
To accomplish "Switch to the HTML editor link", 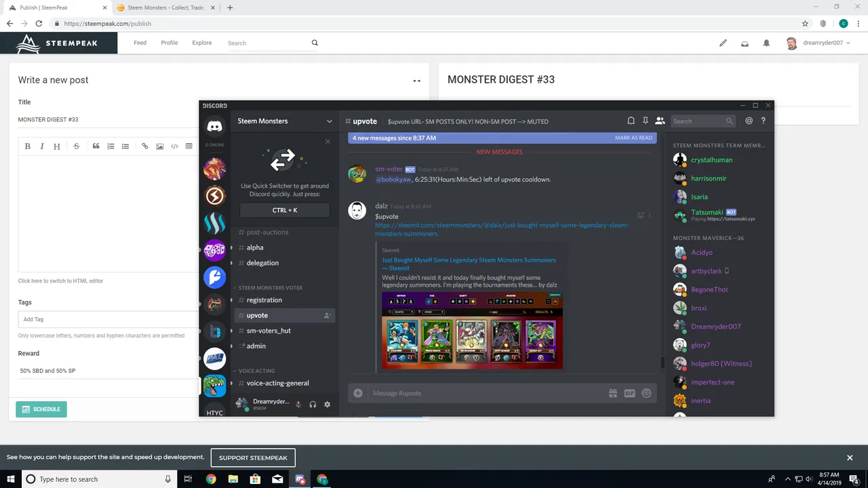I will point(61,281).
